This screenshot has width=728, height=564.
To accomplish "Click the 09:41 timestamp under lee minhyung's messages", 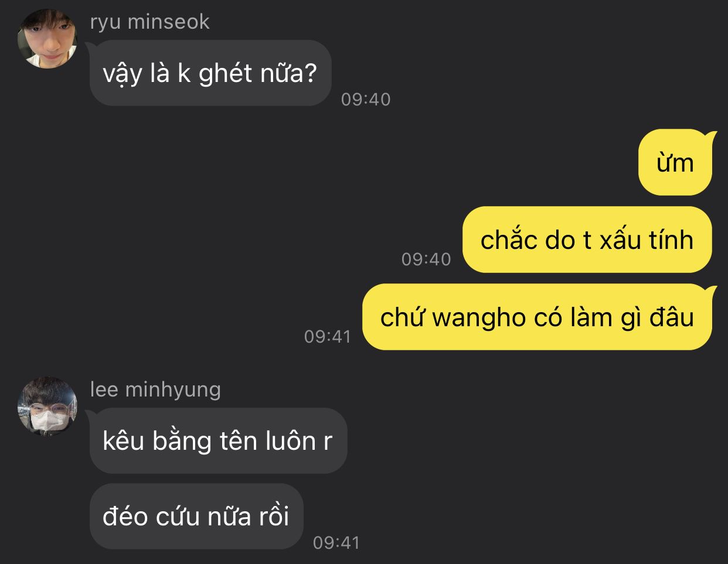I will click(x=336, y=543).
